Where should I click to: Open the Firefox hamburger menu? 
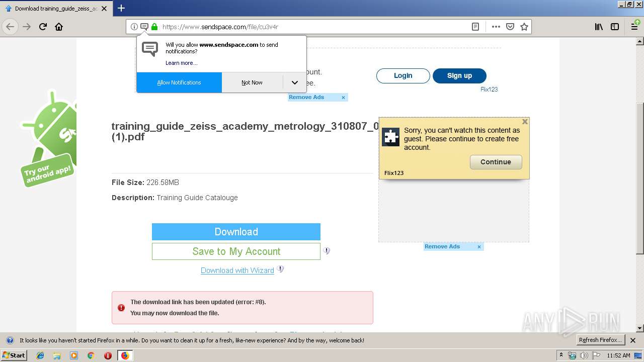[x=635, y=27]
